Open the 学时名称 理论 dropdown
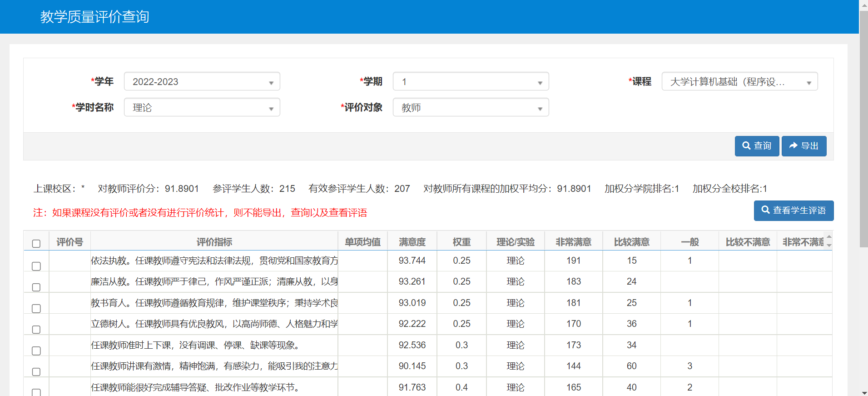 coord(202,107)
